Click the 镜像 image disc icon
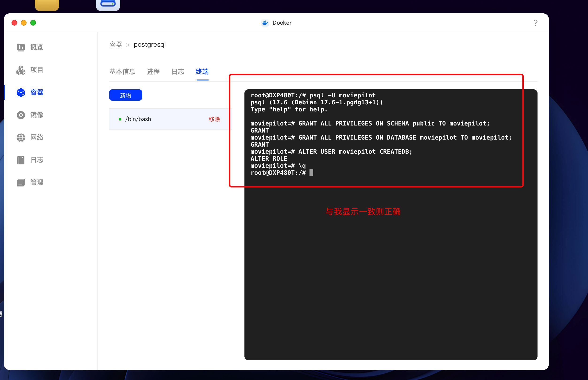588x380 pixels. click(x=21, y=115)
